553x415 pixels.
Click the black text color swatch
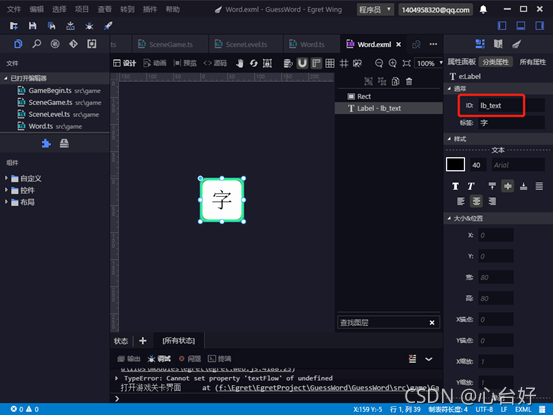tap(455, 165)
